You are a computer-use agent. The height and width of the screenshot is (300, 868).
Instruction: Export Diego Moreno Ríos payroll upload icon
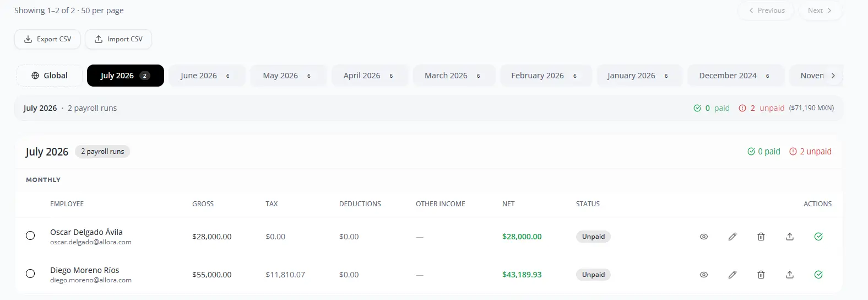(x=790, y=275)
